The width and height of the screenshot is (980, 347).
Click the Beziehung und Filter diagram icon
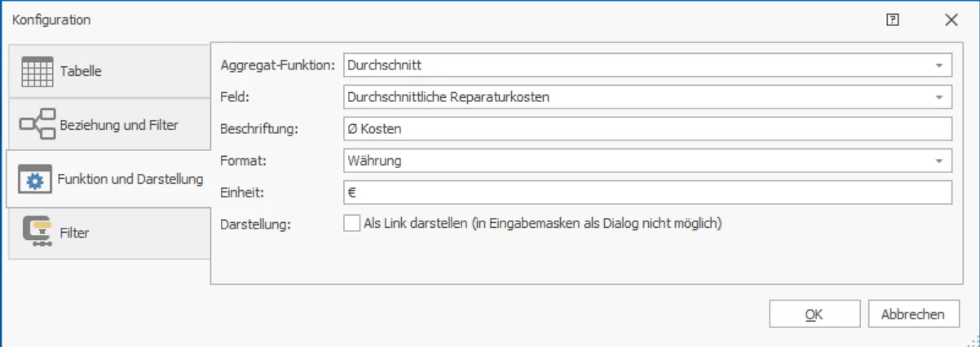37,125
